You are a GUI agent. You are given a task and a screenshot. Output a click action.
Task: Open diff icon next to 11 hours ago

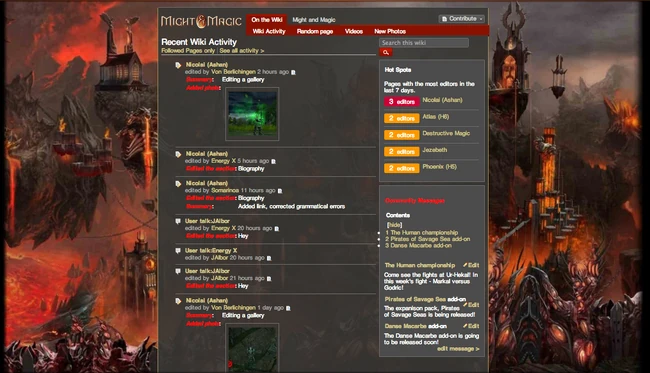[280, 191]
